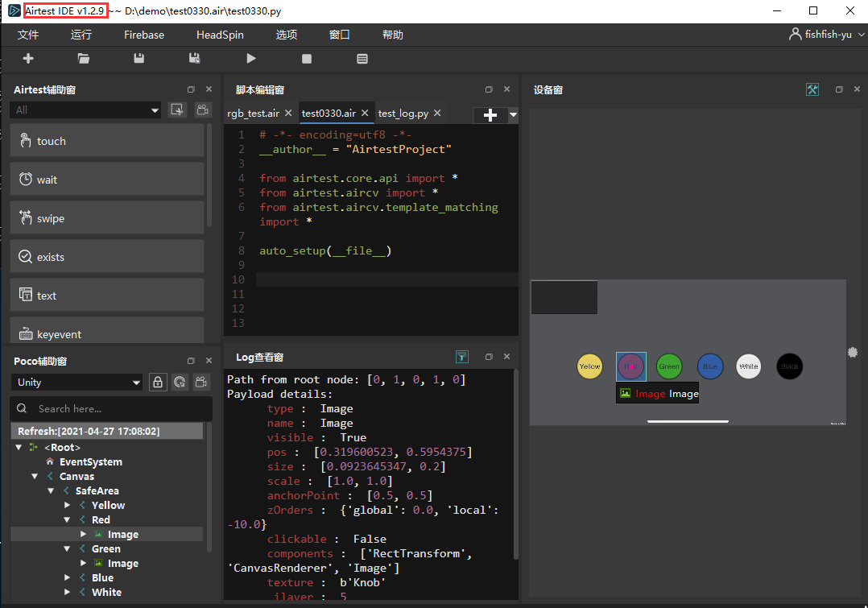This screenshot has height=608, width=868.
Task: Insert a text command
Action: tap(107, 295)
